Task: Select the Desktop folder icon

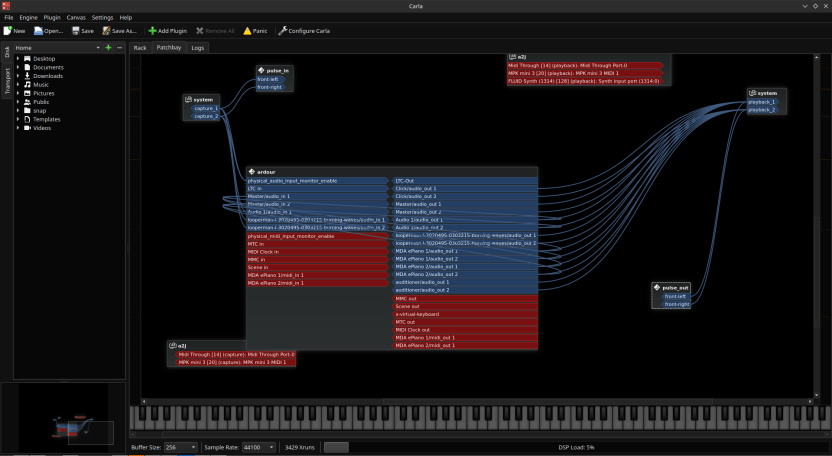Action: point(27,59)
